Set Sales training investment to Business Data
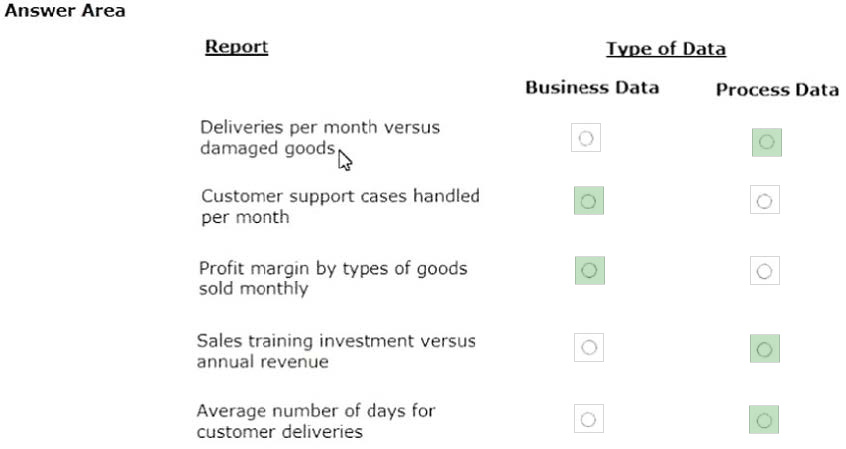Screen dimensions: 846x449 click(x=589, y=347)
